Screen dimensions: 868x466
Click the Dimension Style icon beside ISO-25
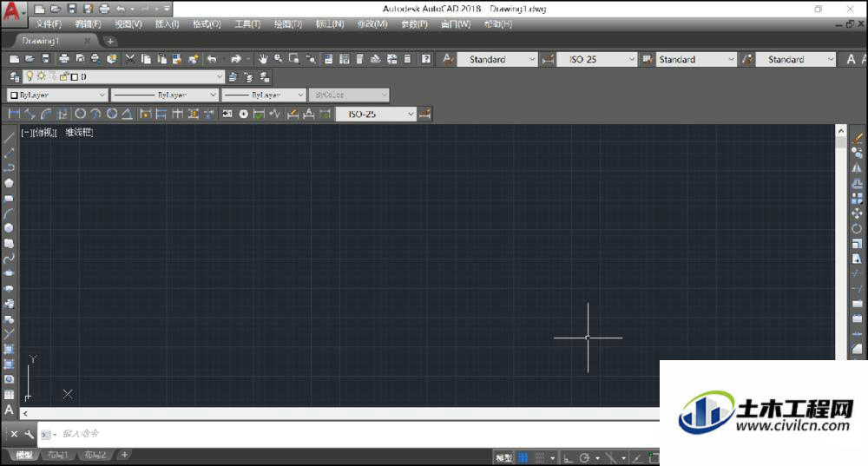coord(424,114)
